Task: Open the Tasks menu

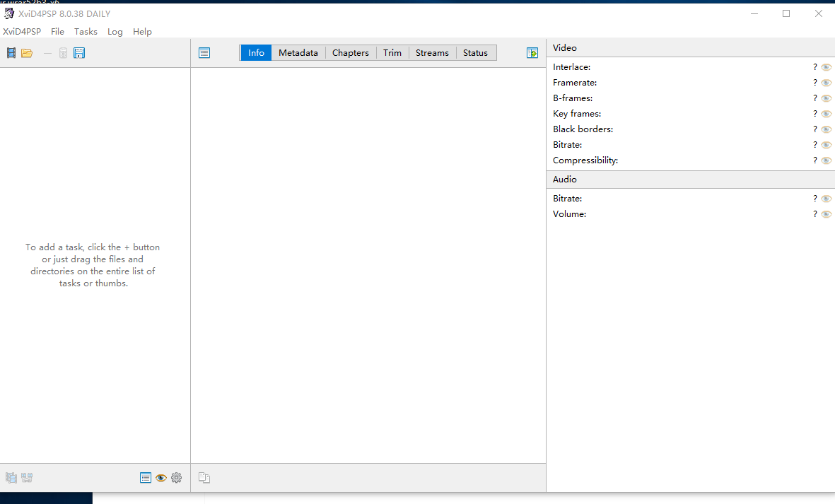Action: pyautogui.click(x=86, y=31)
